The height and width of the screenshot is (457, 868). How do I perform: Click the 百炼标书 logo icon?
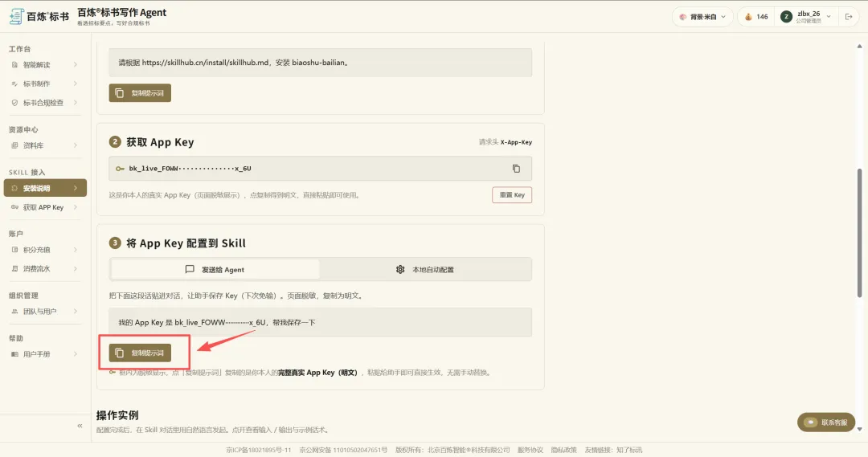click(16, 16)
